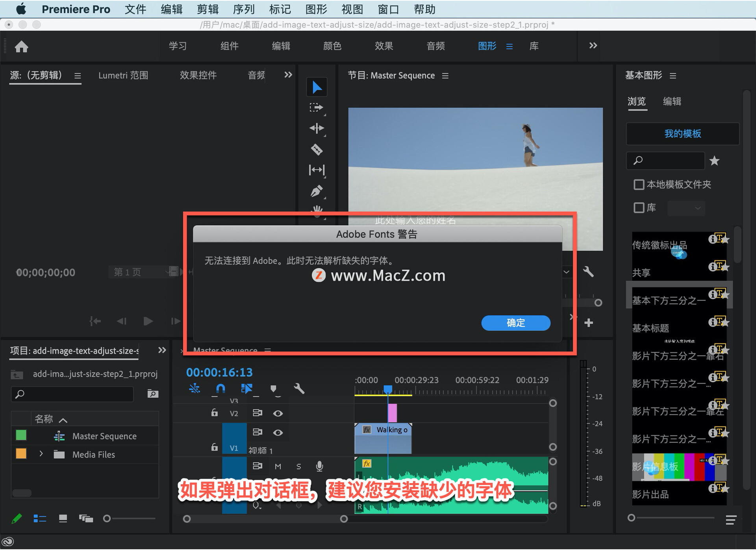Image resolution: width=756 pixels, height=550 pixels.
Task: Open sort options in Essential Graphics footer
Action: click(731, 520)
